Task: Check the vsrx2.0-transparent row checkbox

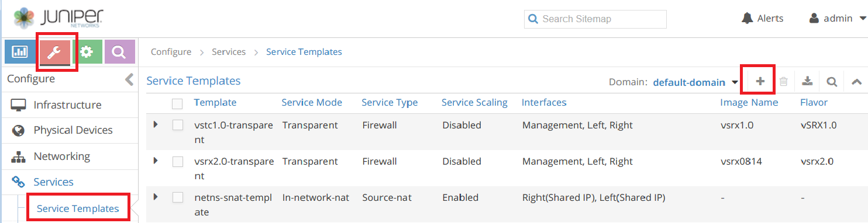Action: pyautogui.click(x=177, y=161)
